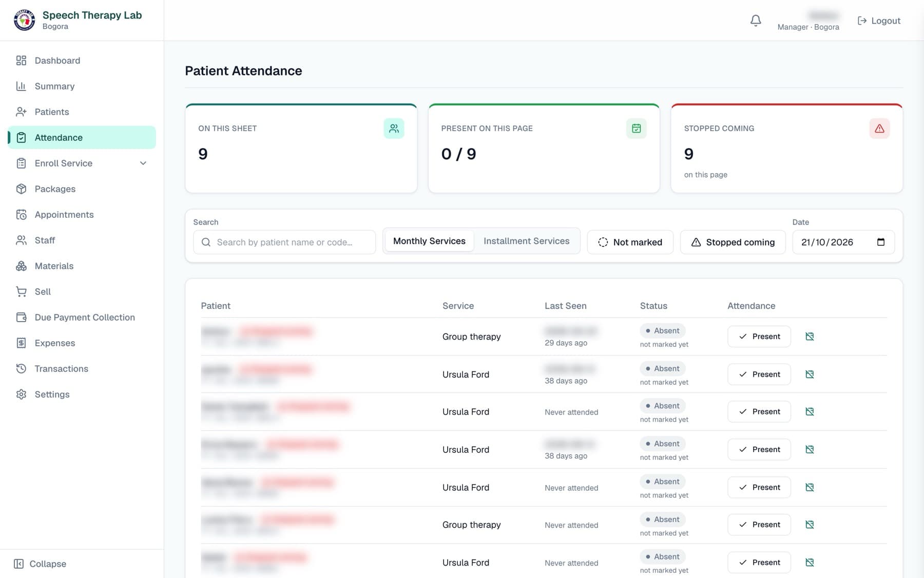Log out of the application
This screenshot has height=578, width=924.
pyautogui.click(x=879, y=21)
